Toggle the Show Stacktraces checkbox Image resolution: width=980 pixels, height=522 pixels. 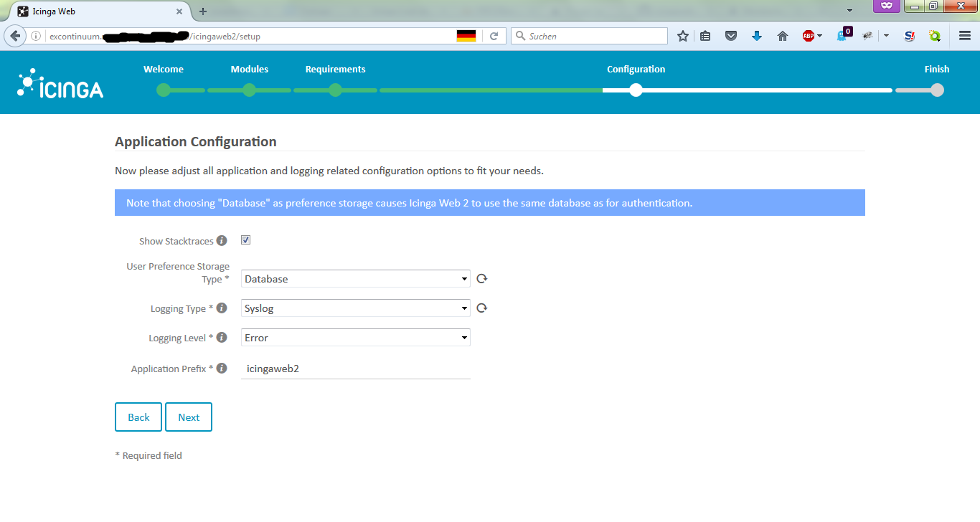click(246, 240)
